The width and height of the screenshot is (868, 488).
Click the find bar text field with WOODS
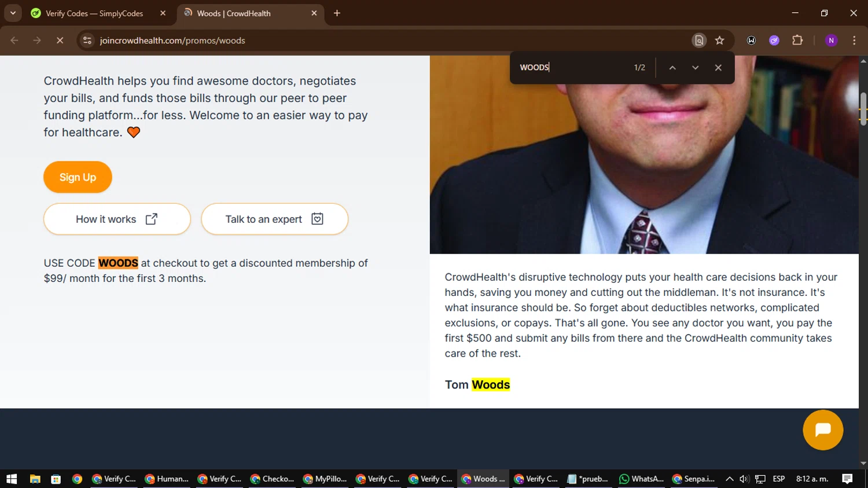pos(570,68)
